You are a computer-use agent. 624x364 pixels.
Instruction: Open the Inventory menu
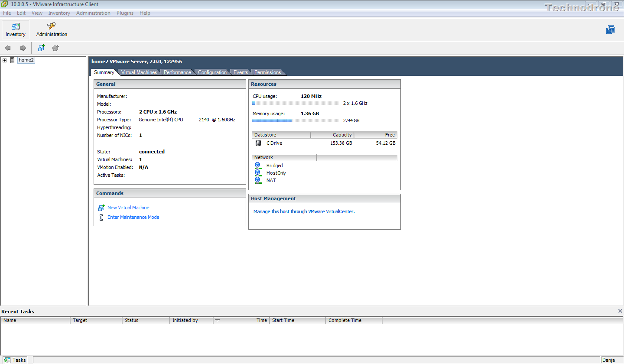(x=59, y=13)
